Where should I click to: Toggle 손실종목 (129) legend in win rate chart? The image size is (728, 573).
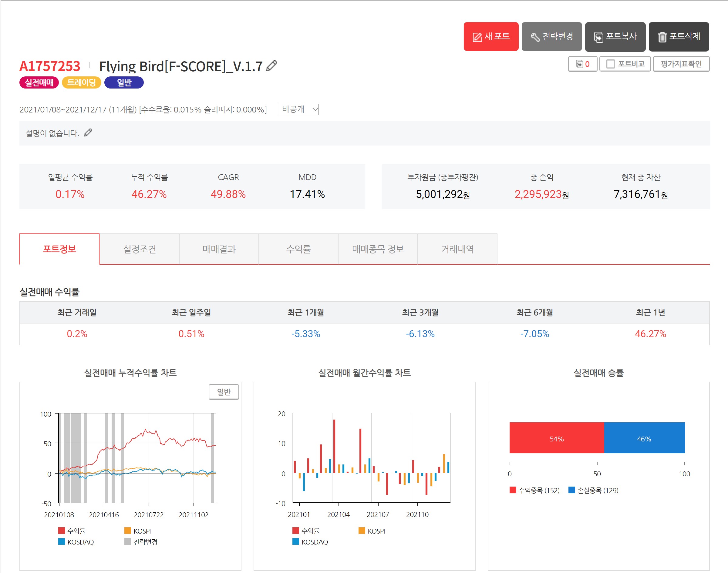point(593,490)
